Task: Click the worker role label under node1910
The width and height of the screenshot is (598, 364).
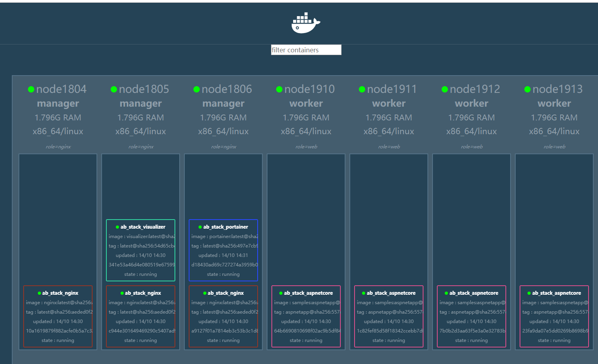Action: pyautogui.click(x=306, y=103)
